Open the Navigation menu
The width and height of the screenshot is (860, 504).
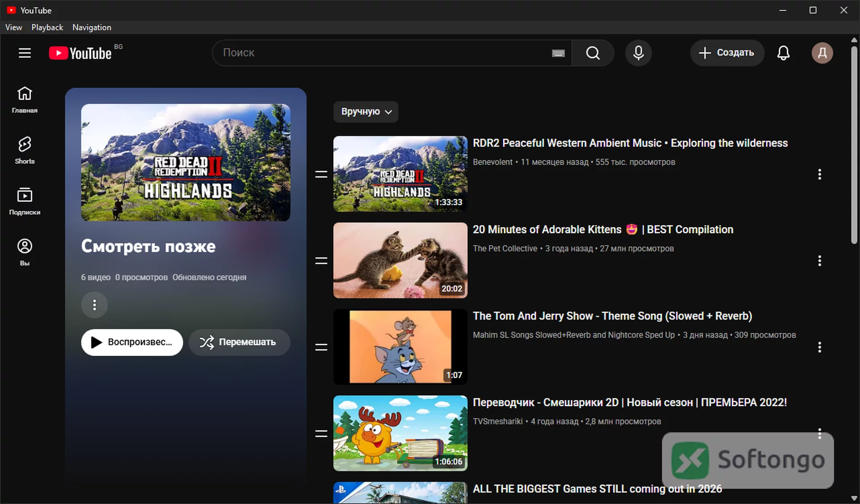click(92, 27)
